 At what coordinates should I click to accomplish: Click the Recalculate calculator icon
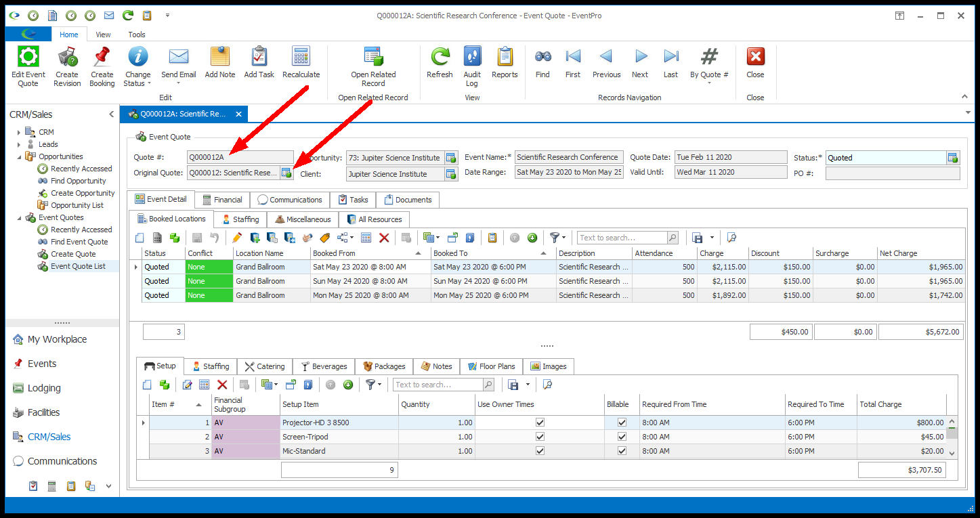(x=301, y=56)
